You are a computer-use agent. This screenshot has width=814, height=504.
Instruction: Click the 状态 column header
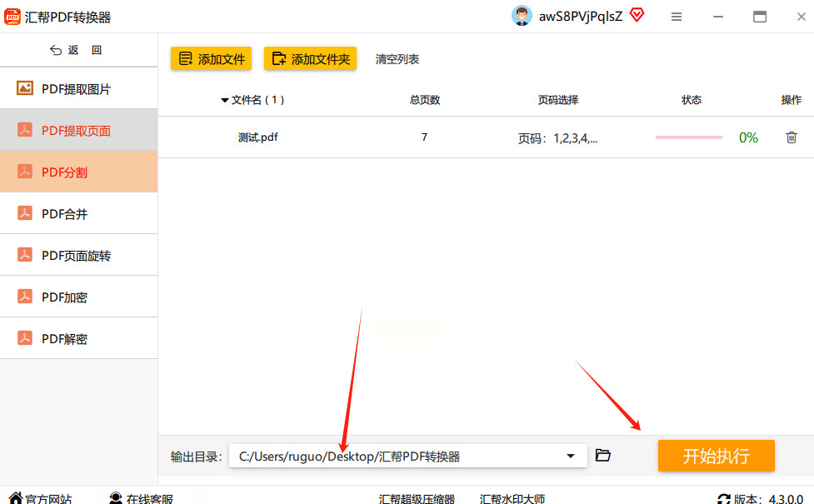692,100
